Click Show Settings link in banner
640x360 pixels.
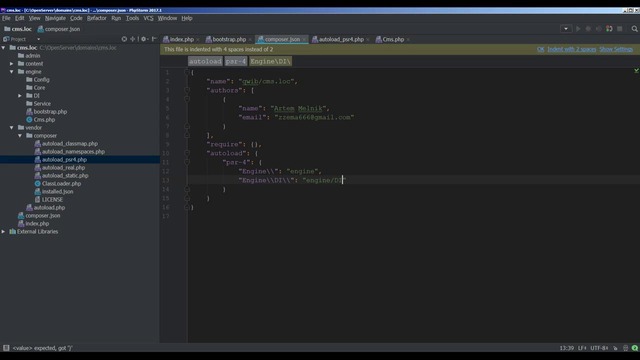616,49
